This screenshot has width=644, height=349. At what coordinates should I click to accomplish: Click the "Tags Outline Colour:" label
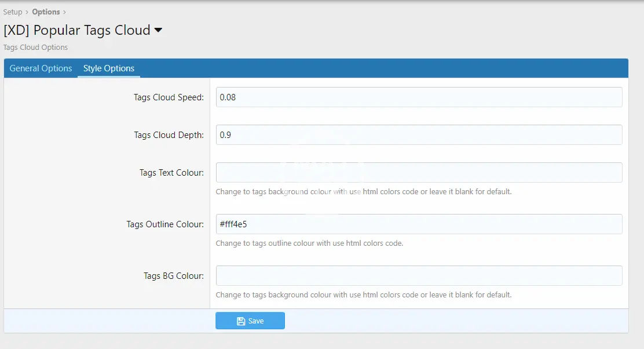click(165, 224)
